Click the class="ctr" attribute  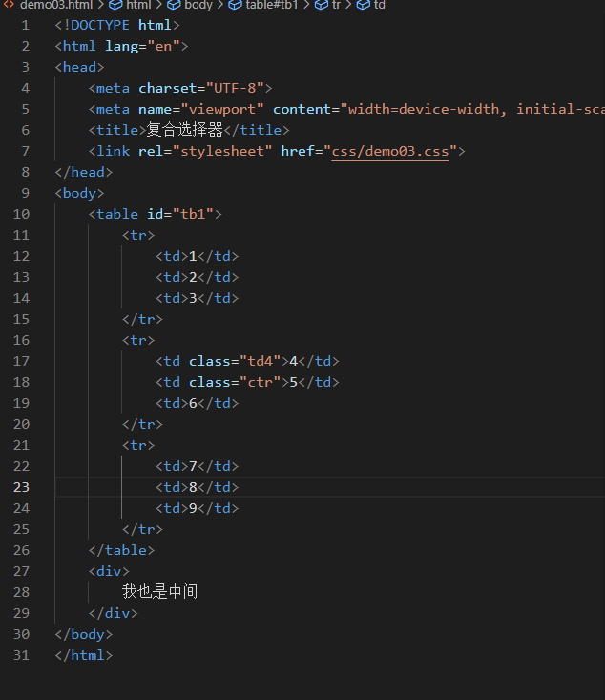coord(235,382)
